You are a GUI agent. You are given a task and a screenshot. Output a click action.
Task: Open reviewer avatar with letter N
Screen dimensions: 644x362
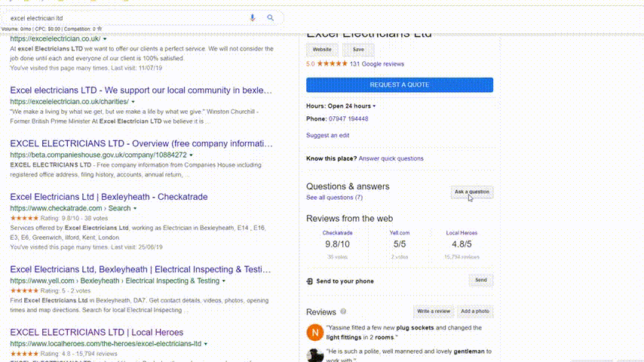point(315,333)
